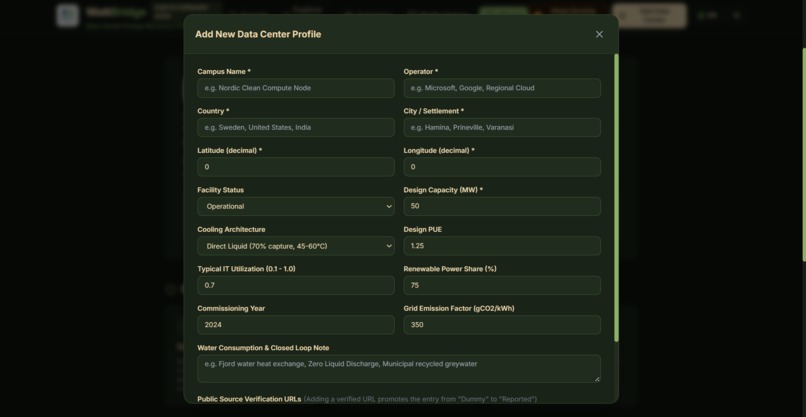Viewport: 806px width, 417px height.
Task: Close the Add New Data Center Profile dialog
Action: (599, 34)
